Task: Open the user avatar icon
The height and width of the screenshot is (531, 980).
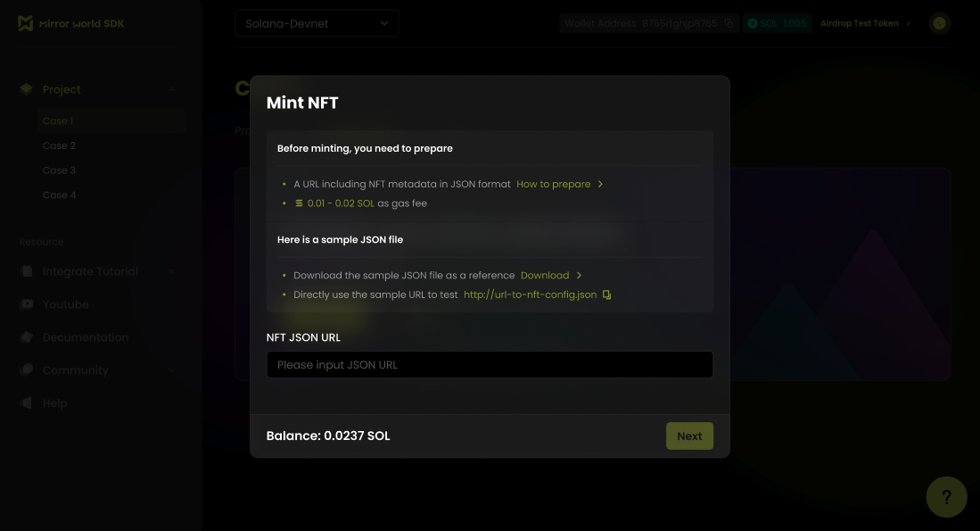Action: coord(939,24)
